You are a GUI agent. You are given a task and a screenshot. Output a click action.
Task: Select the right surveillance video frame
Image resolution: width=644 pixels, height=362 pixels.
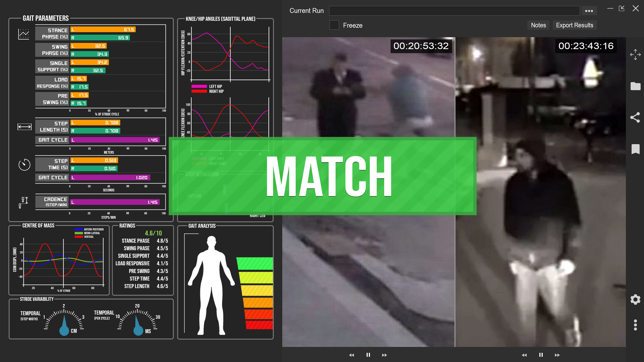pyautogui.click(x=541, y=192)
